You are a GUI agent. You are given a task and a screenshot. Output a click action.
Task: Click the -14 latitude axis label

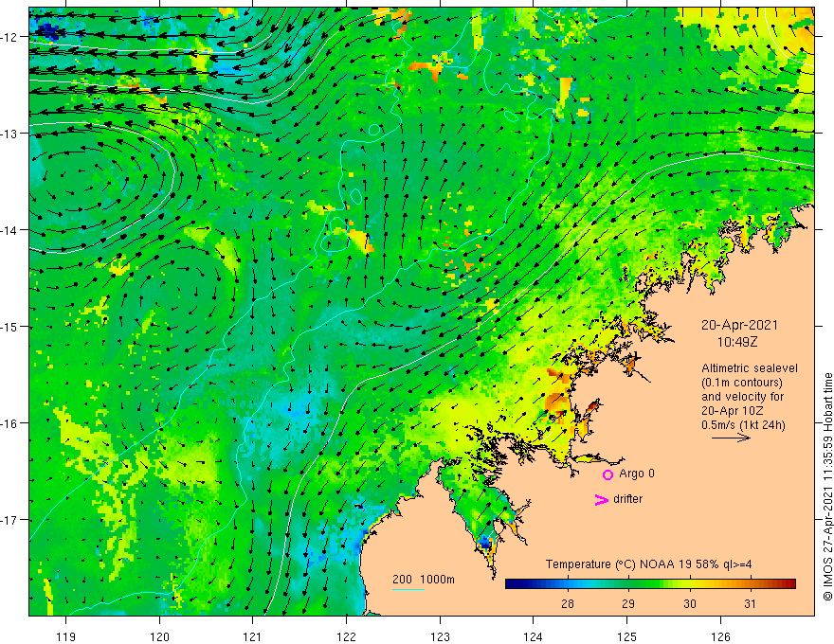click(x=9, y=230)
